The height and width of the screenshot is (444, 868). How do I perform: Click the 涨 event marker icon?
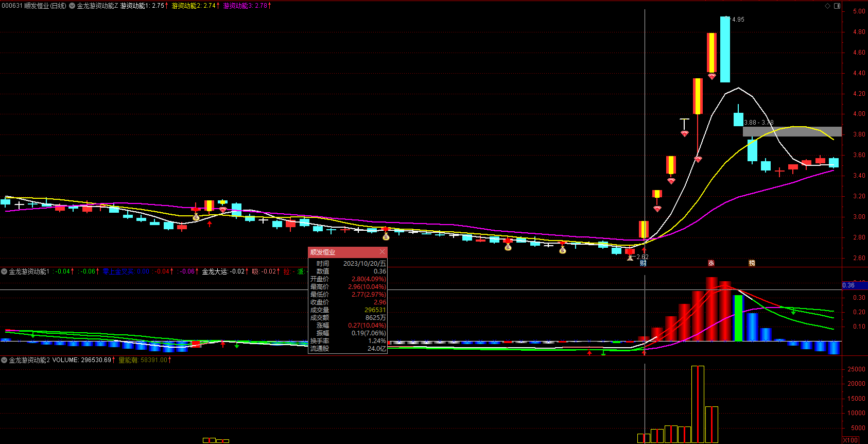click(711, 263)
